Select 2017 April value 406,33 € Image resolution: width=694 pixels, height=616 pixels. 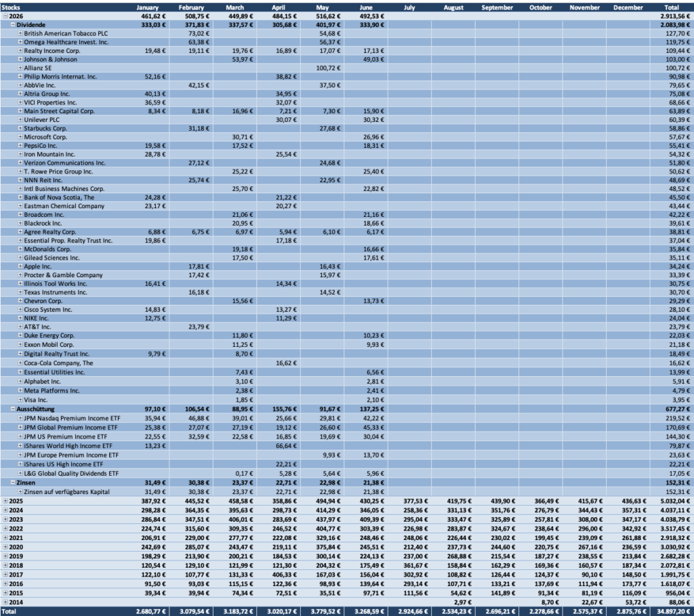click(285, 575)
